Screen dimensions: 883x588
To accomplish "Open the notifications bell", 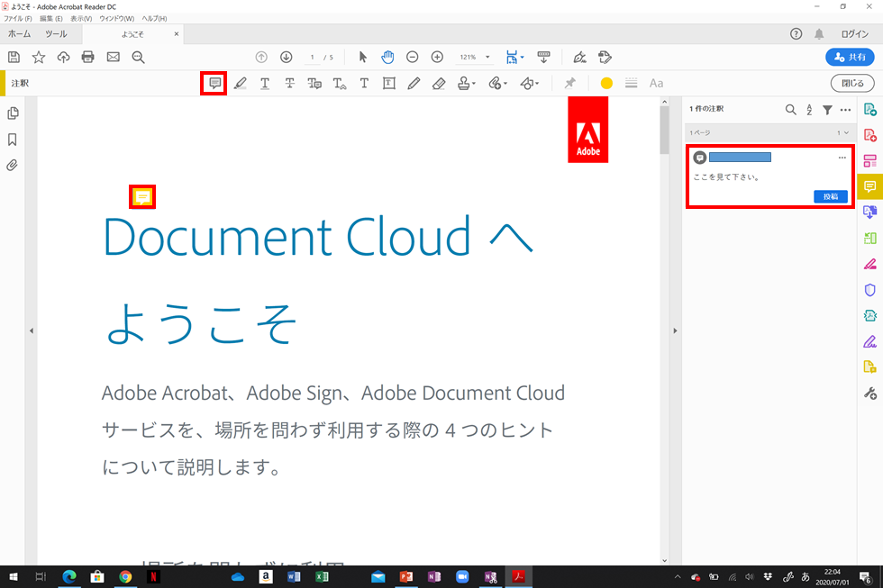I will pyautogui.click(x=819, y=33).
